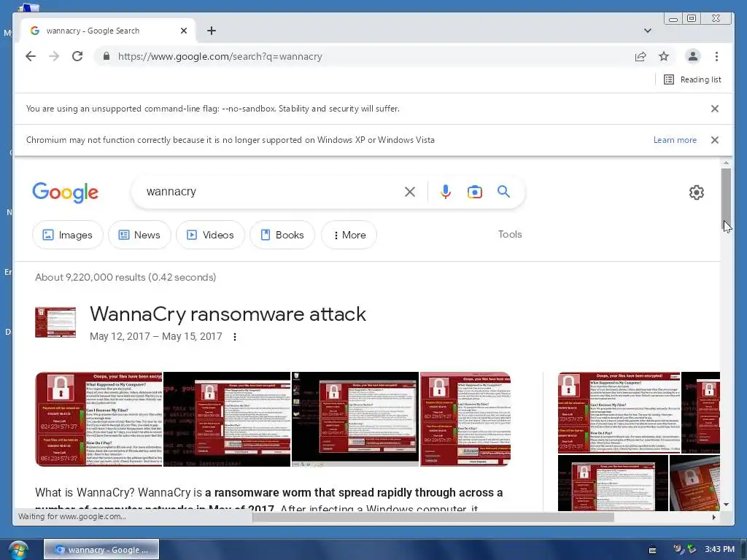Viewport: 747px width, 560px height.
Task: Open a new tab with the plus button
Action: pyautogui.click(x=212, y=31)
